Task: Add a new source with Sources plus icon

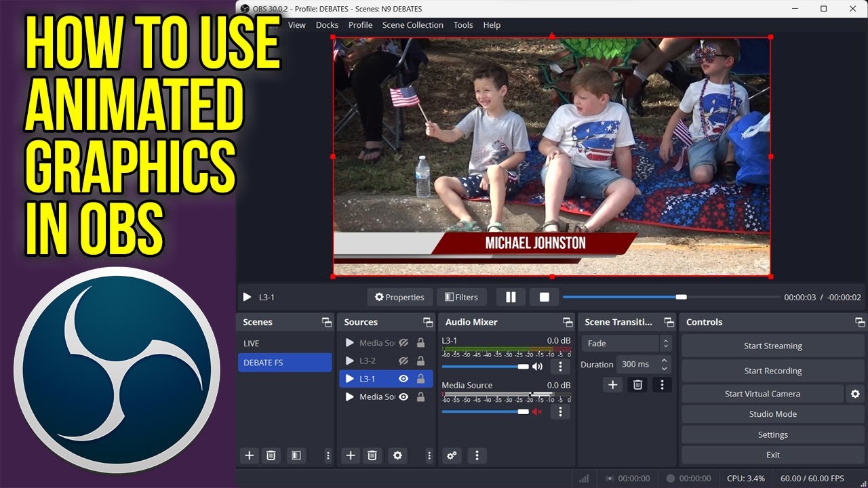Action: [x=350, y=455]
